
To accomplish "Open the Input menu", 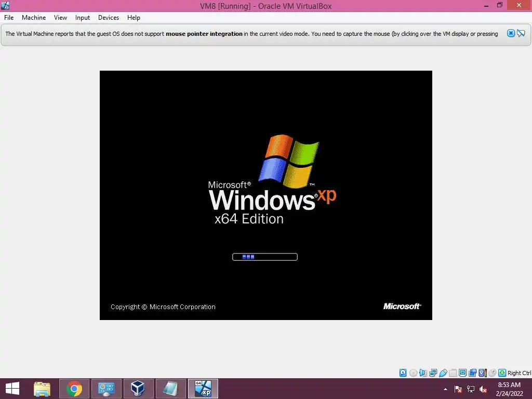I will 83,18.
